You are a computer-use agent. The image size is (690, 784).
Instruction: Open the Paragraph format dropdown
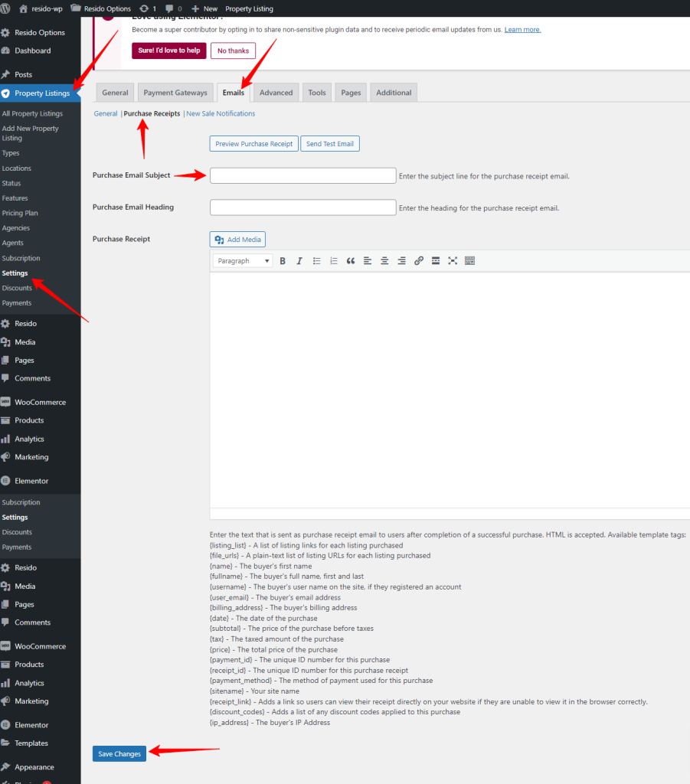[x=242, y=260]
